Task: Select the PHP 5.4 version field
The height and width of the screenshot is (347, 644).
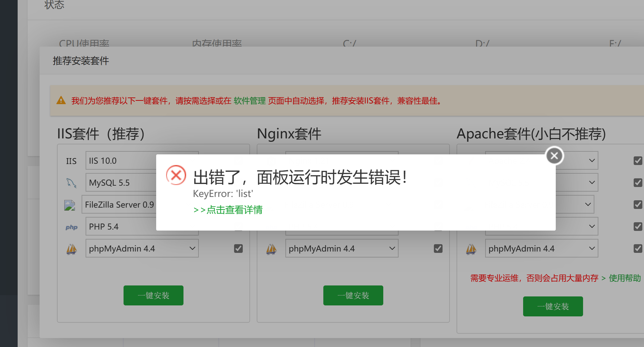Action: 121,226
